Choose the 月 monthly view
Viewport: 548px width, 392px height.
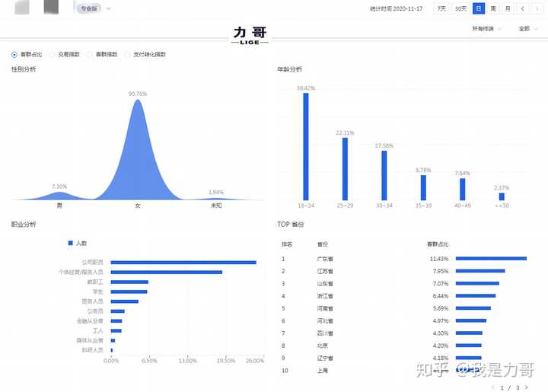[507, 8]
